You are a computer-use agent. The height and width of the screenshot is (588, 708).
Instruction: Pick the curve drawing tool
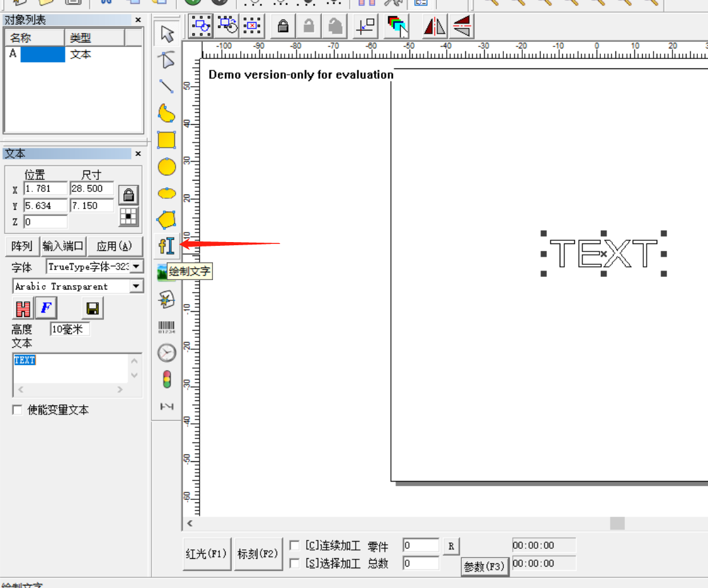(167, 113)
